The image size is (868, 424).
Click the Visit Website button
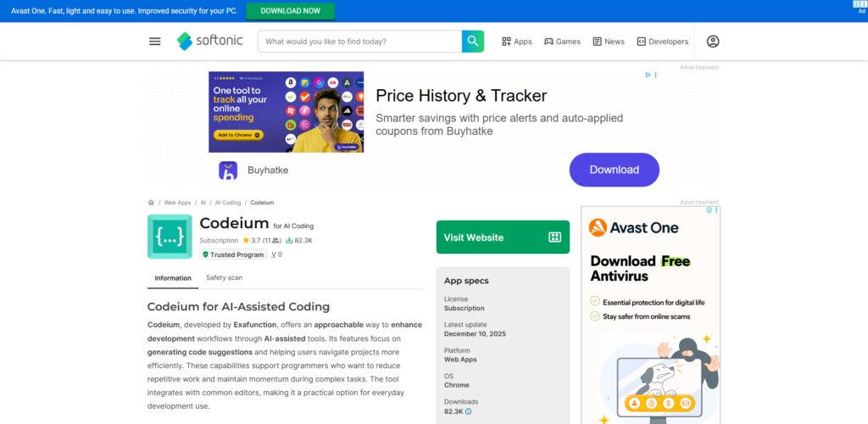click(x=503, y=237)
